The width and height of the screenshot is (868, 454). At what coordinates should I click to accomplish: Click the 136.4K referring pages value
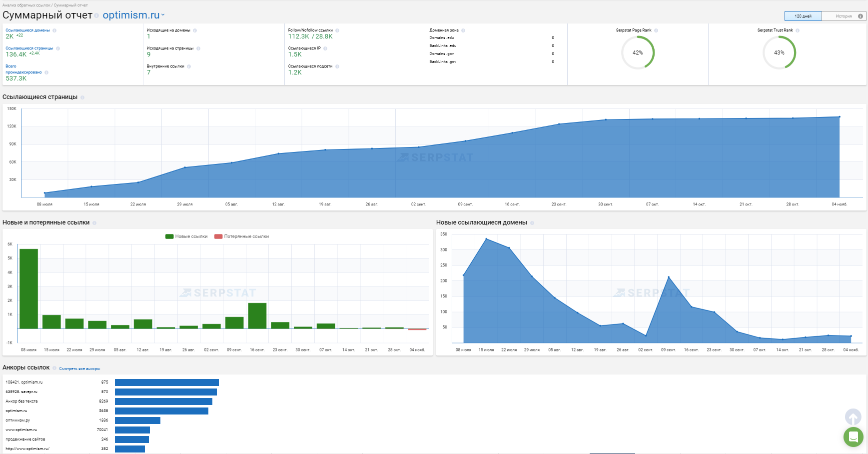[x=16, y=54]
